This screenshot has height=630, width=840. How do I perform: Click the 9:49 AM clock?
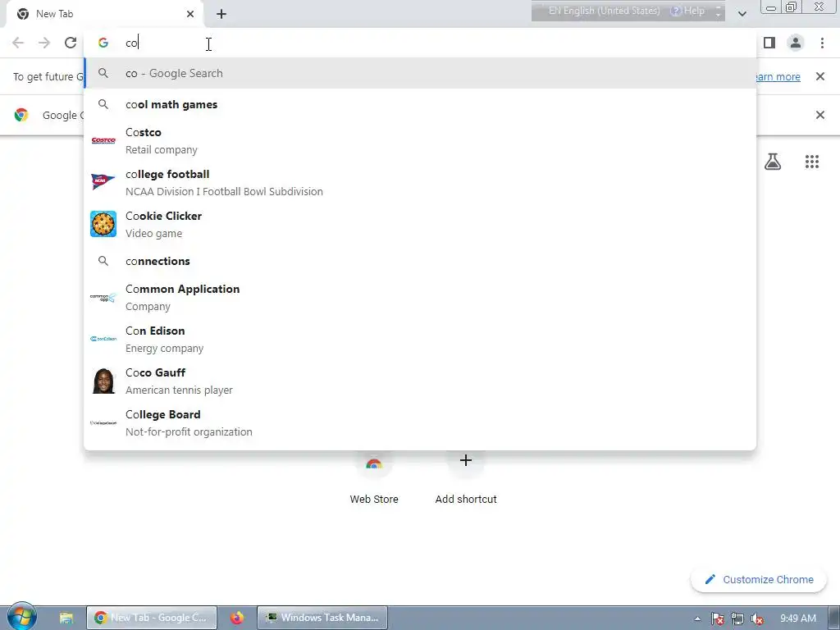click(797, 619)
